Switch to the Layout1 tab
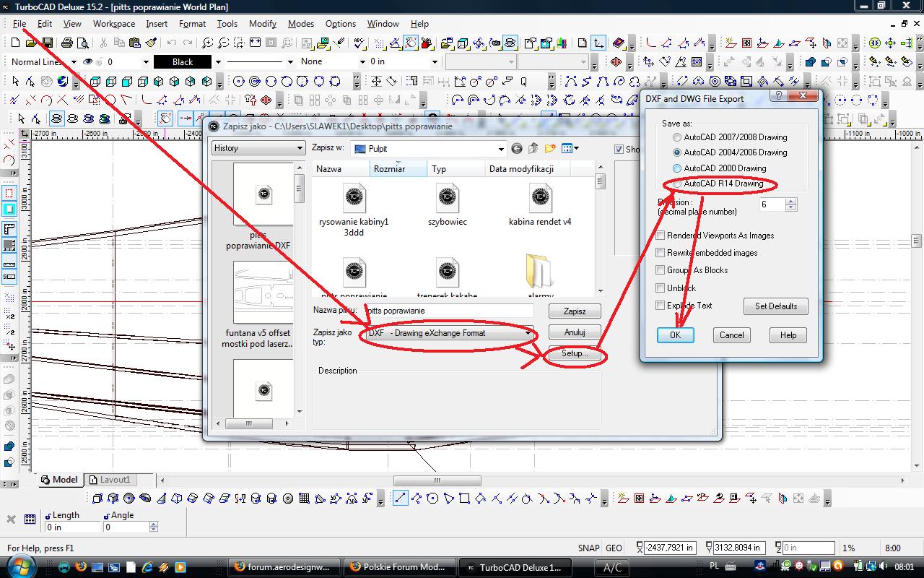This screenshot has width=924, height=578. pyautogui.click(x=115, y=480)
